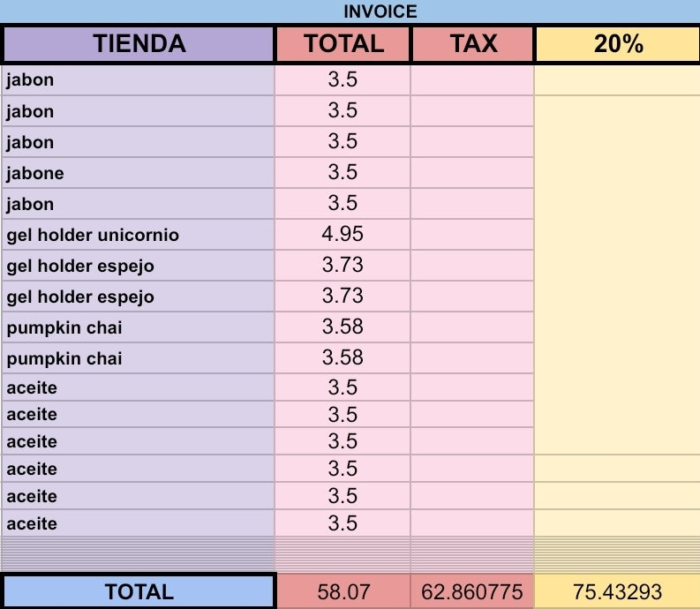Select the INVOICE title cell
Screen dimensions: 700x609
(x=380, y=11)
